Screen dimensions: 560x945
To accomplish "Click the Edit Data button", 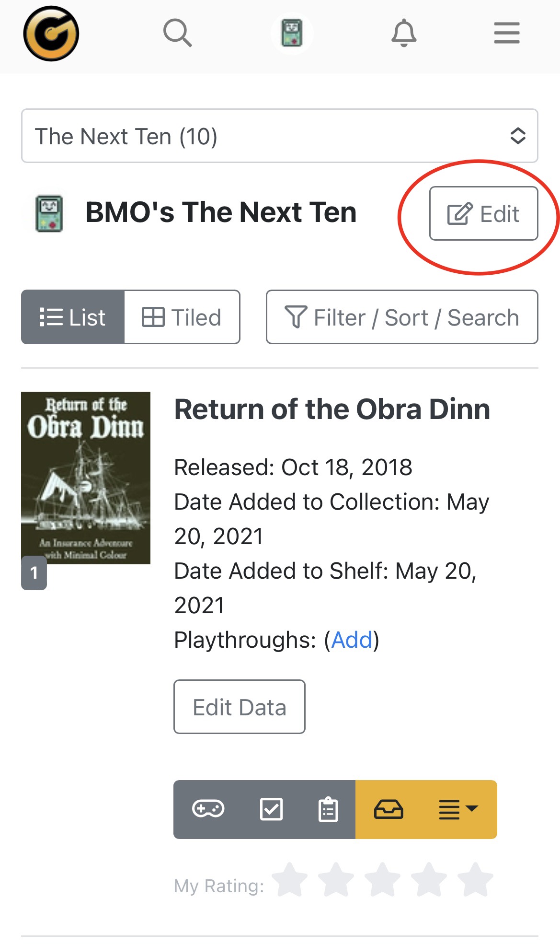I will [240, 707].
